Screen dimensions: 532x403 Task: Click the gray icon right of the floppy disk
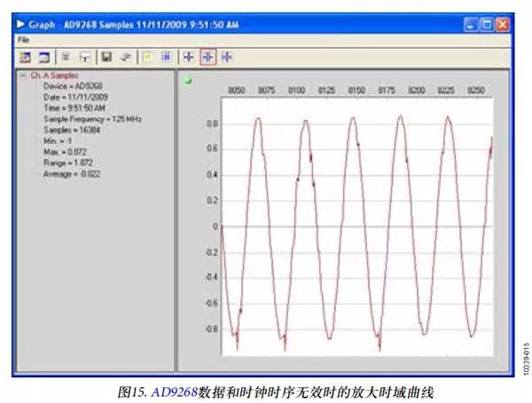126,57
